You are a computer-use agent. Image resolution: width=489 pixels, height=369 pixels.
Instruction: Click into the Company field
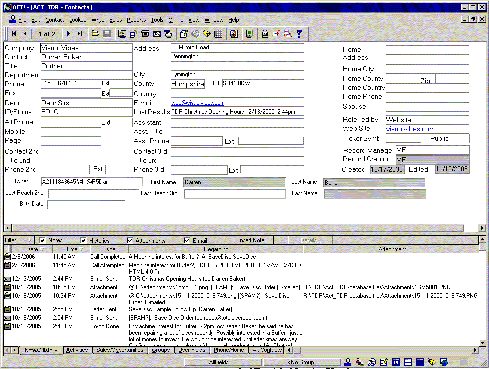click(x=86, y=48)
